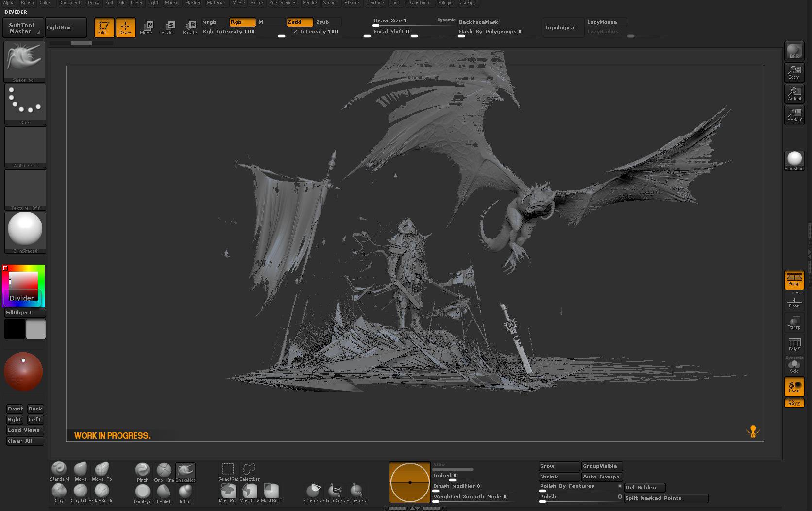Image resolution: width=812 pixels, height=511 pixels.
Task: Toggle Edit mode button
Action: [x=104, y=28]
